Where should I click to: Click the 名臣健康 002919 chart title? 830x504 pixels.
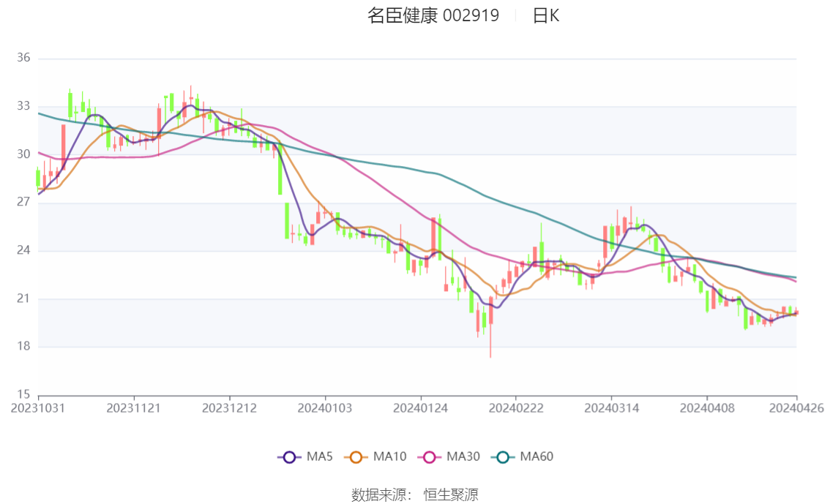coord(433,15)
